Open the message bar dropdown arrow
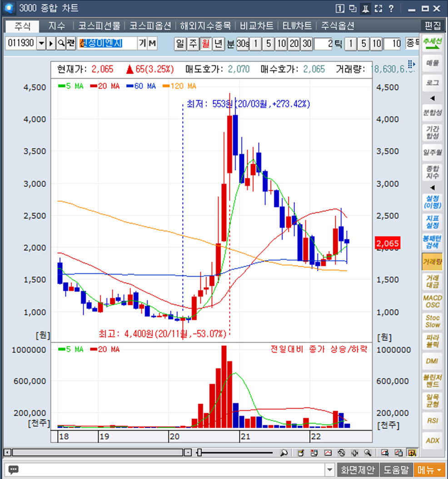This screenshot has height=479, width=448. pyautogui.click(x=329, y=469)
